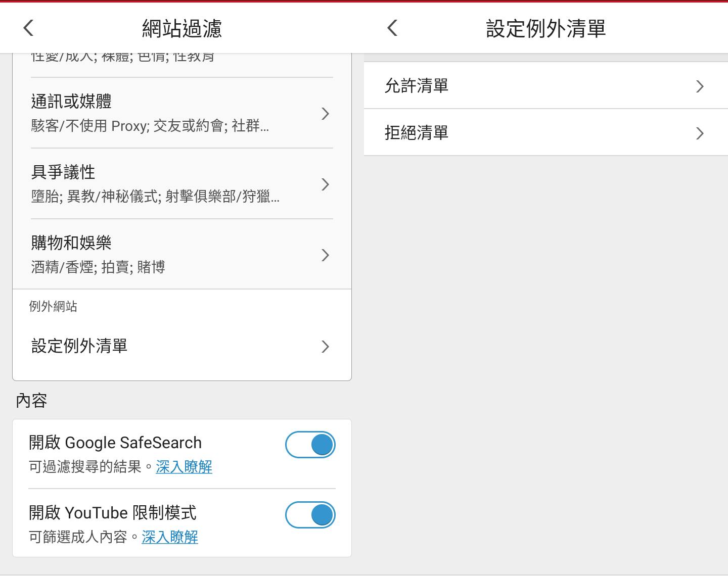728x576 pixels.
Task: Click the chevron arrow on 通訊或媒體 row
Action: 325,114
